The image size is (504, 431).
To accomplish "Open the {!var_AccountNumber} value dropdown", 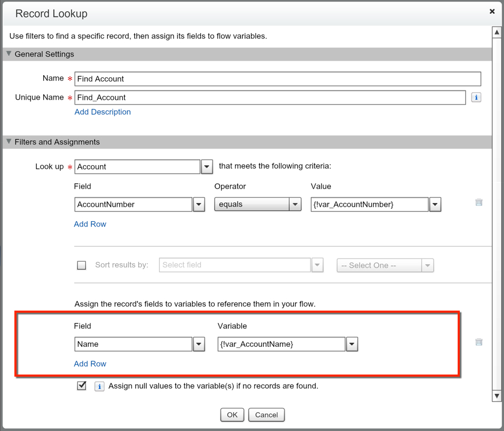I will pos(435,205).
